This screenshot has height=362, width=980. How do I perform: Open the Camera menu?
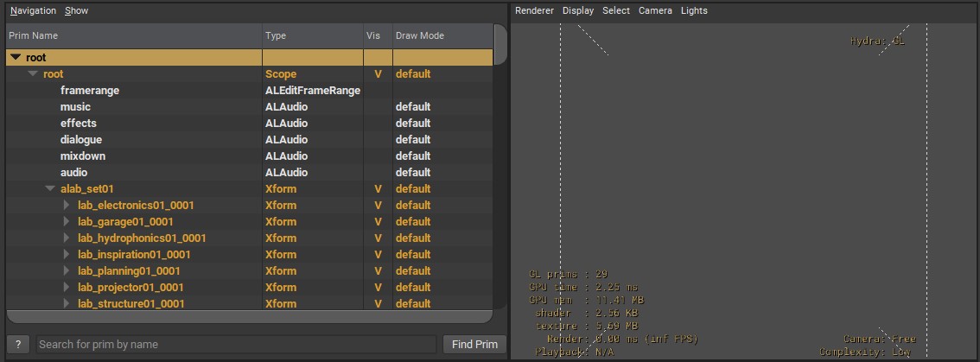pos(655,10)
